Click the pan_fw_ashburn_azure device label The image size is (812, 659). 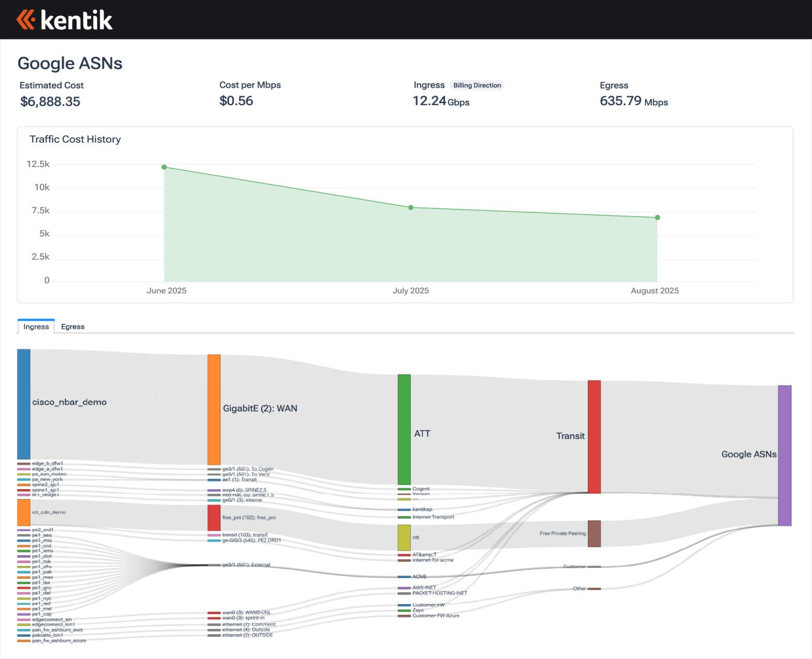[59, 641]
